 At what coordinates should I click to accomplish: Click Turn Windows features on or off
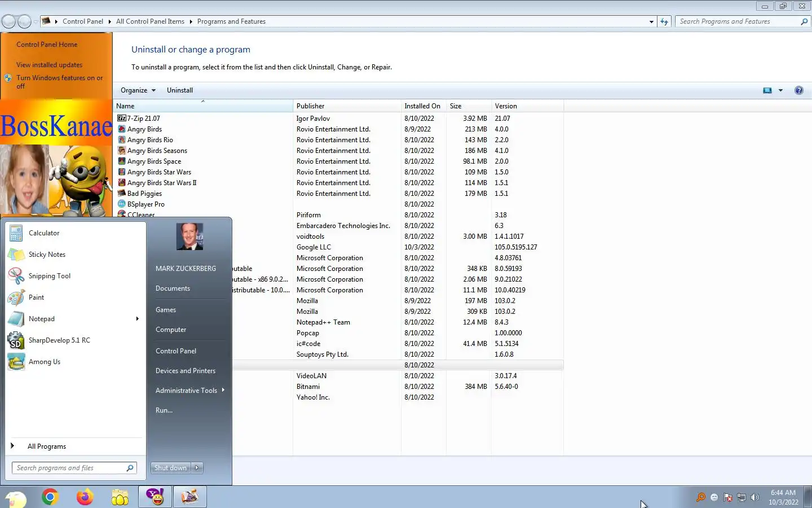[59, 82]
